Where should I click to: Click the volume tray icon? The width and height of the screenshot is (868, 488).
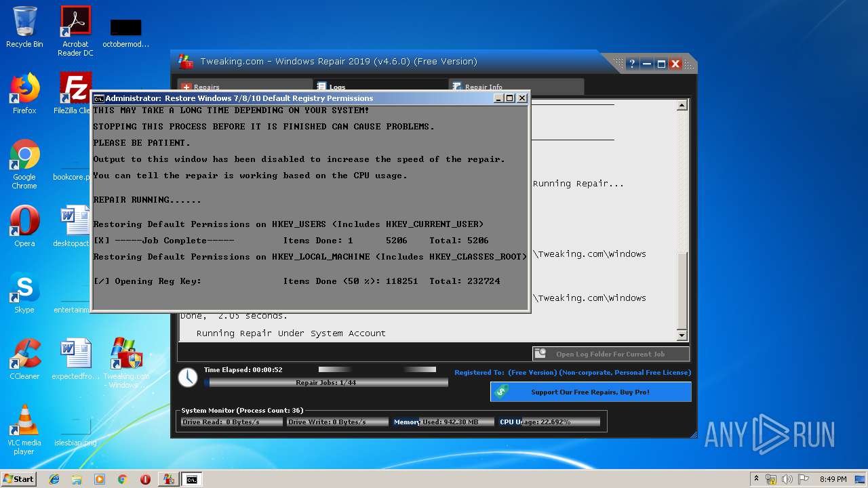point(787,479)
